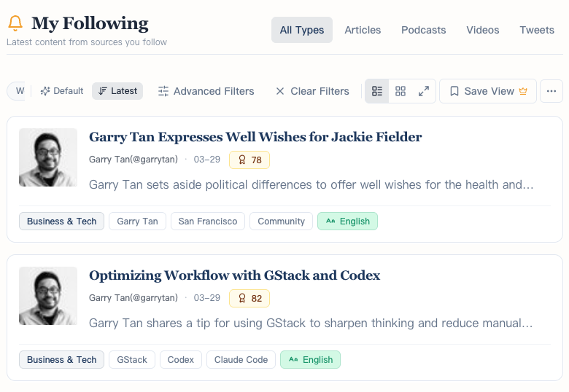Select the All Types tab
Screen dimensions: 569x392
pos(301,30)
